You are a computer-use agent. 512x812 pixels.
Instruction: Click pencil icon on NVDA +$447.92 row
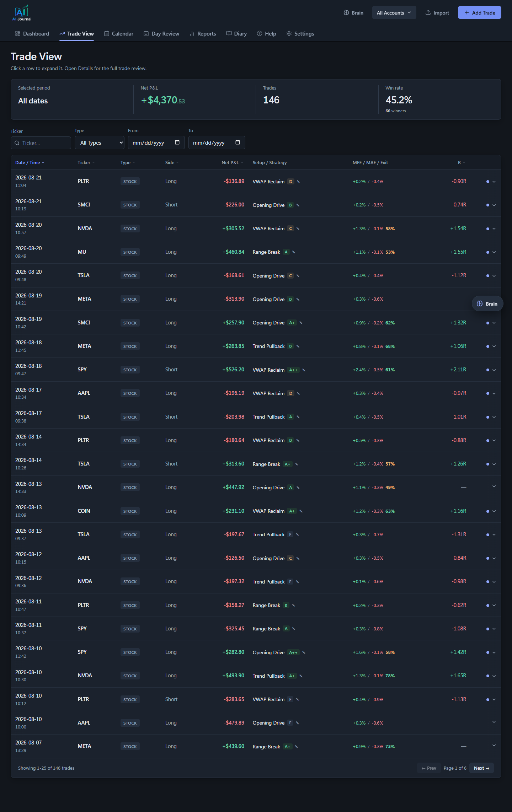(298, 488)
